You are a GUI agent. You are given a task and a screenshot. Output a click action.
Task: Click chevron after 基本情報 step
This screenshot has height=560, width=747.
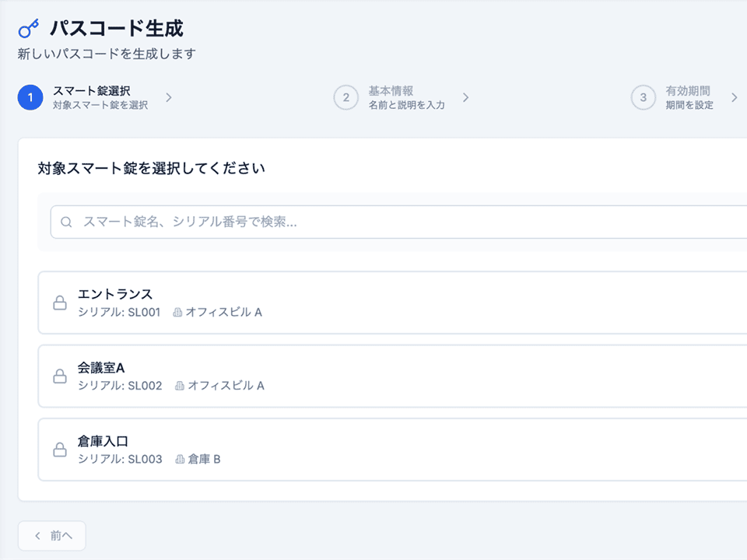point(465,98)
